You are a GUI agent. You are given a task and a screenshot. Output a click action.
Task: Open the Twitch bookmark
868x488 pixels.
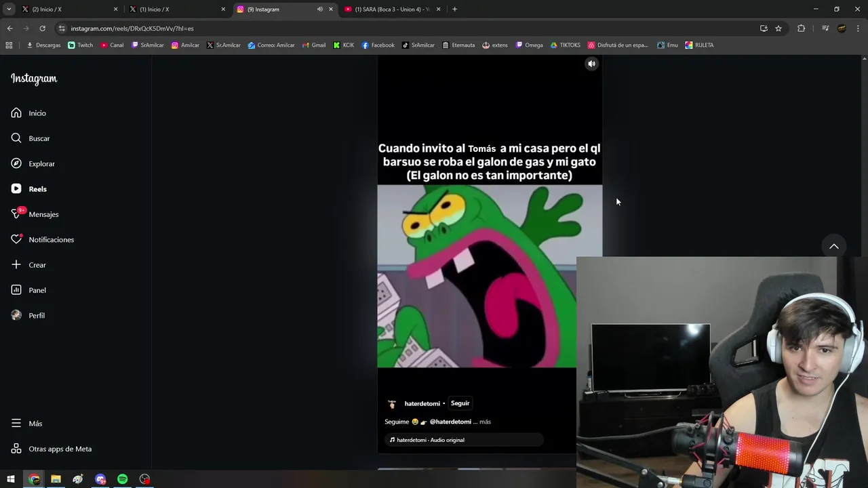pyautogui.click(x=81, y=45)
